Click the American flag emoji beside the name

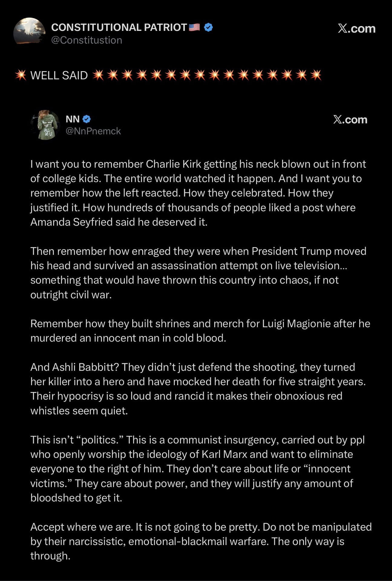pos(194,27)
